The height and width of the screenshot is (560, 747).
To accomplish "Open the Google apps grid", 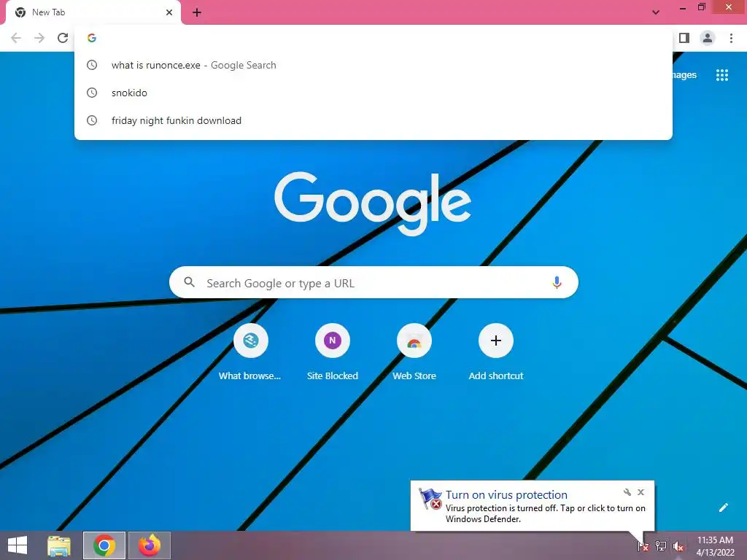I will 721,75.
